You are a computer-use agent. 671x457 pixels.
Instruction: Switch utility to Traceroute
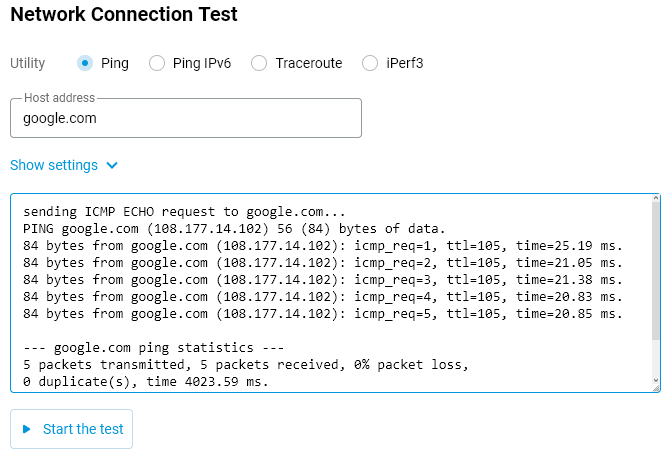point(258,63)
